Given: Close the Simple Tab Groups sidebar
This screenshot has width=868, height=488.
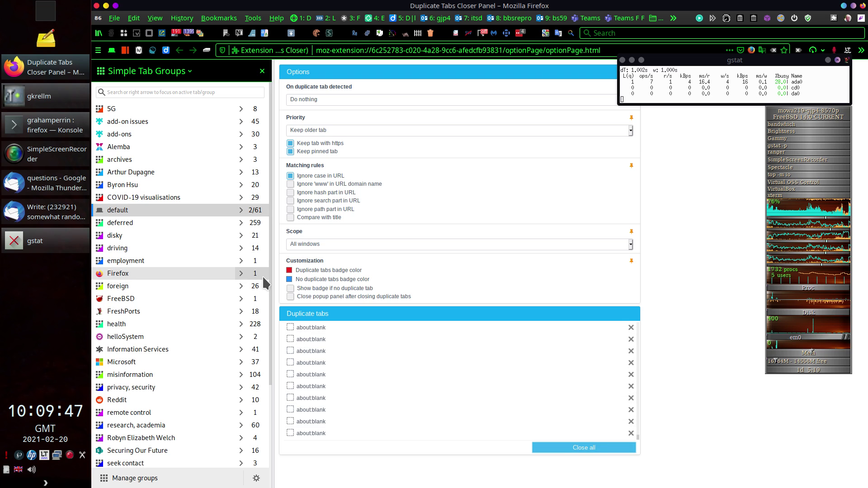Looking at the screenshot, I should pyautogui.click(x=262, y=71).
